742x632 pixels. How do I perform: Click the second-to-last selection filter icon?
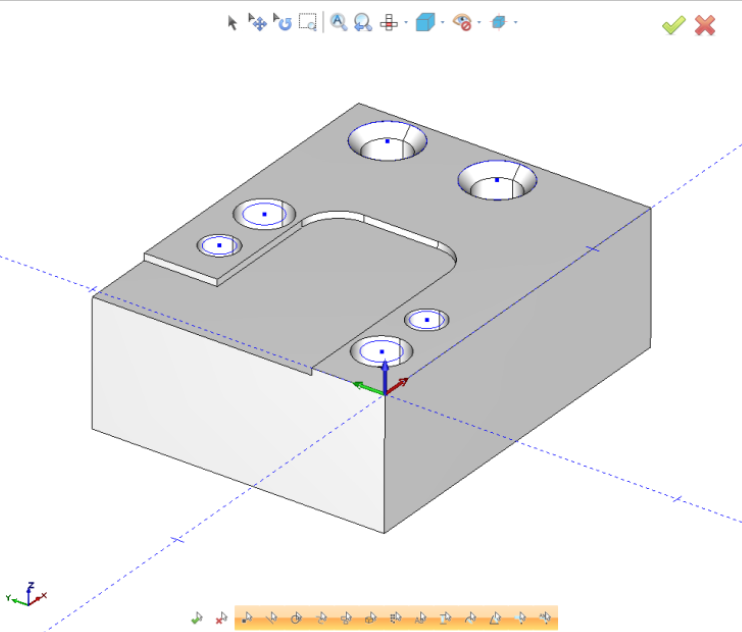(x=520, y=618)
